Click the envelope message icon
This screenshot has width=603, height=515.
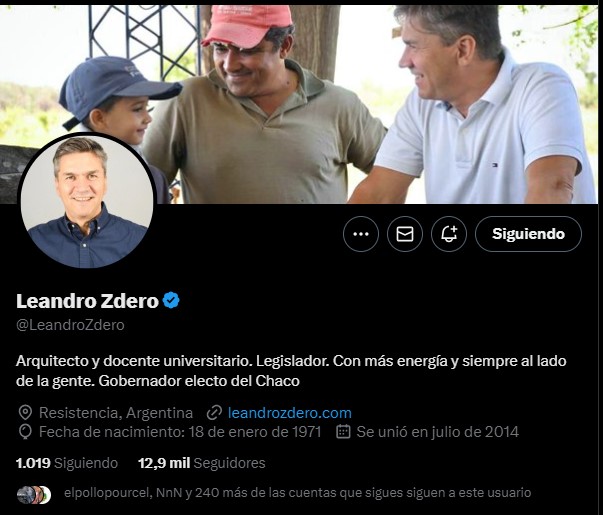(x=405, y=234)
